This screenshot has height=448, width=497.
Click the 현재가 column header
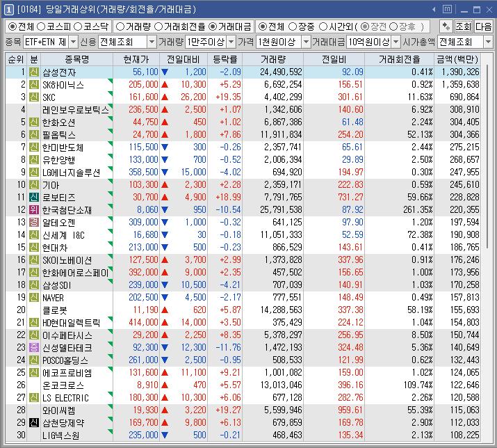tap(136, 59)
